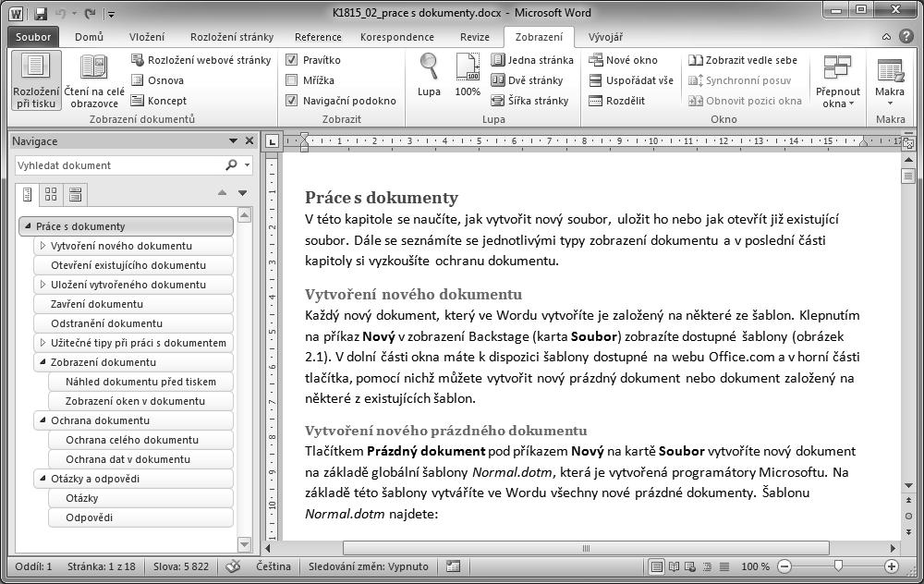Click the Save icon in quick access
Image resolution: width=924 pixels, height=584 pixels.
[40, 13]
